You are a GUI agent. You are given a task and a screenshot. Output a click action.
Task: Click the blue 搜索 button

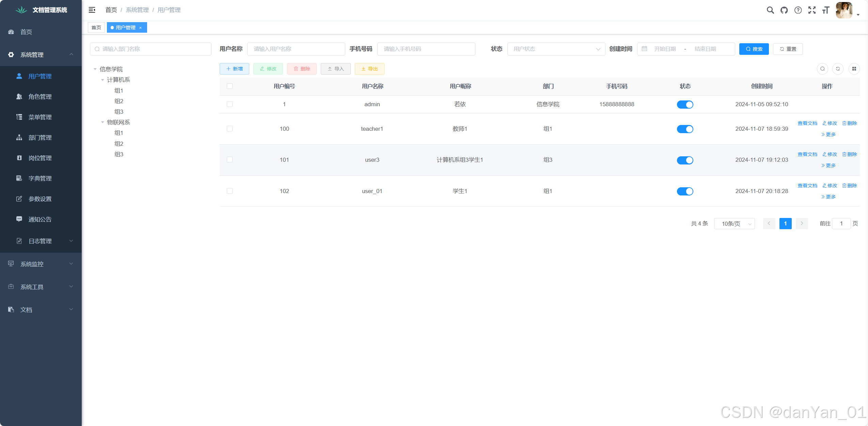(754, 49)
